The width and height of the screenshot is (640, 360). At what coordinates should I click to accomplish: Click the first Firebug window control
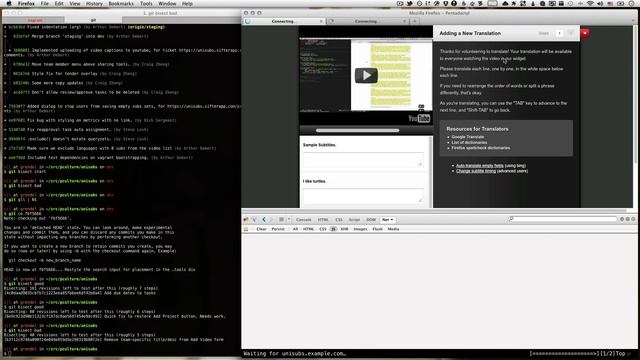point(622,219)
